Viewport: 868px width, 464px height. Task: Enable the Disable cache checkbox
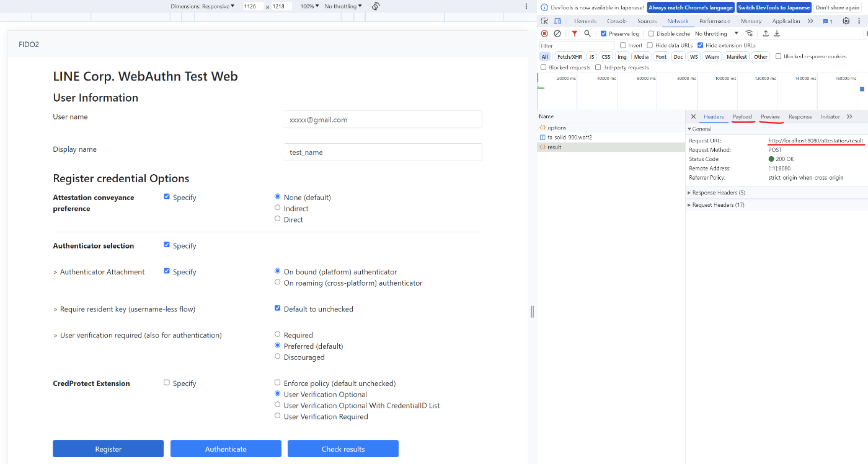[x=651, y=33]
